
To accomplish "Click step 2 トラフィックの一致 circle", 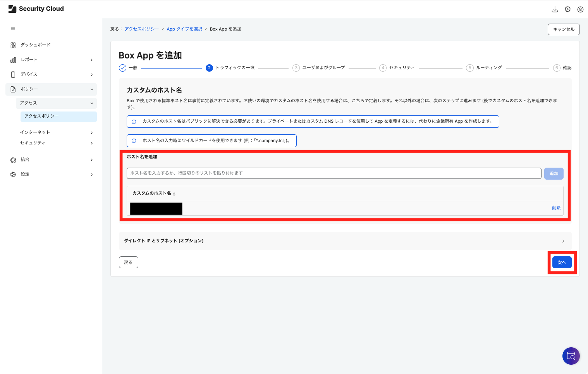I will pos(209,68).
